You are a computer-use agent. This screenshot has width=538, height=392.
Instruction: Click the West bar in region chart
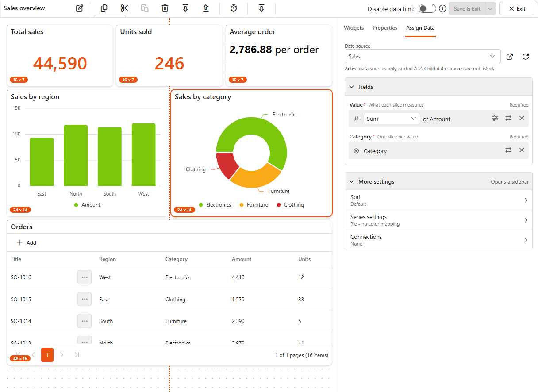tap(144, 154)
